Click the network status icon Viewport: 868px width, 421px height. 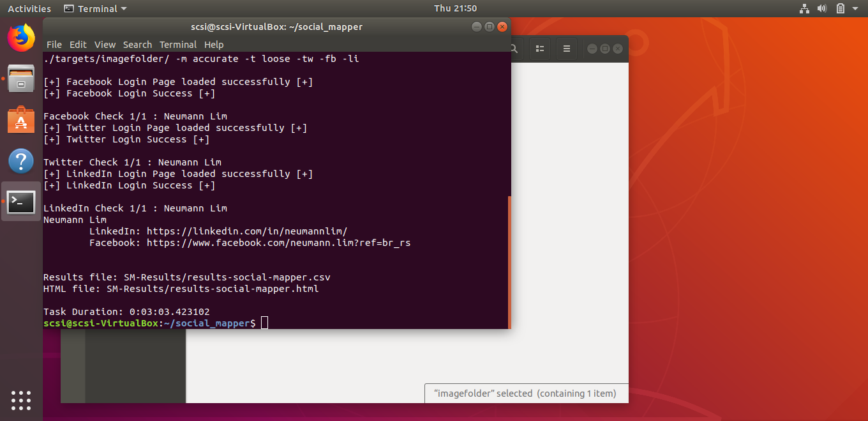coord(804,9)
